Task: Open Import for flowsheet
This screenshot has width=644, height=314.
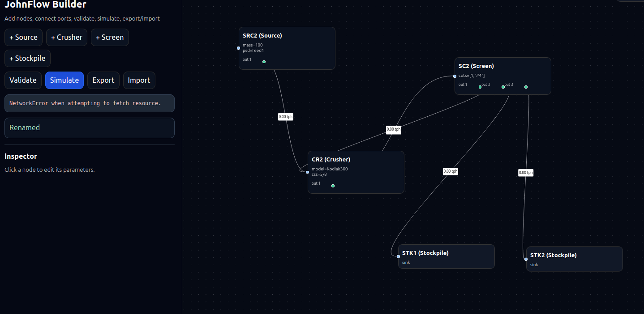Action: (x=139, y=81)
